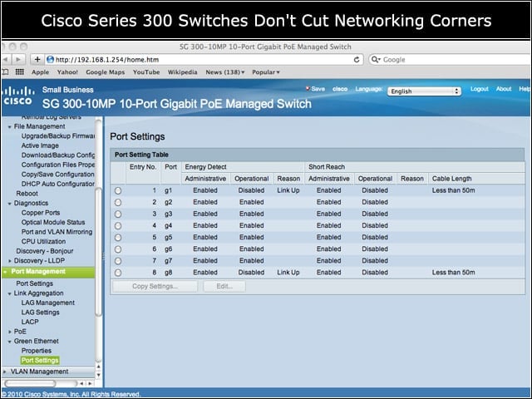Screen dimensions: 532x399
Task: Open Upgrade/Backup Firmware in sidebar
Action: coord(58,136)
